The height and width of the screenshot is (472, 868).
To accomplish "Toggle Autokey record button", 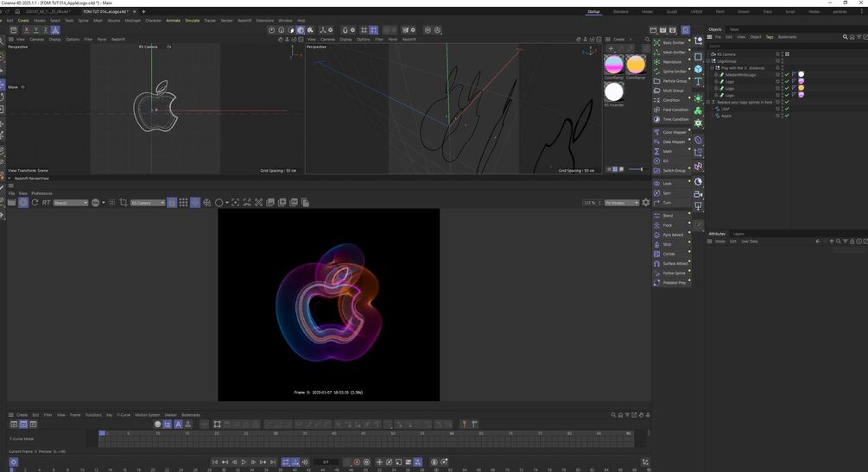I will (357, 462).
